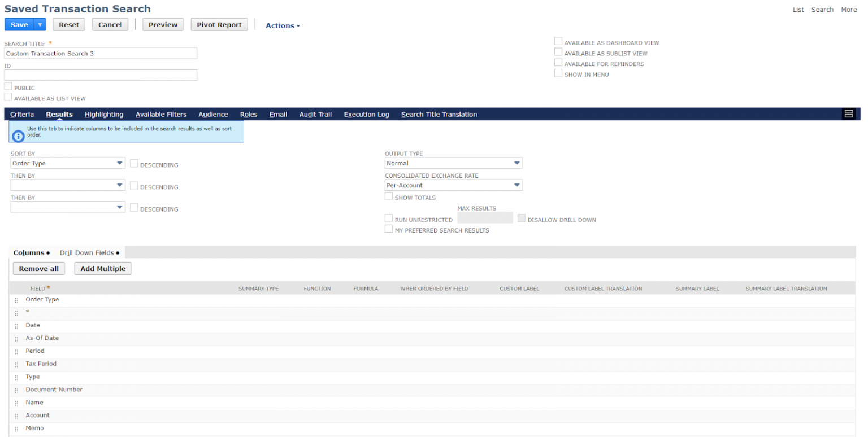Expand the Output Type dropdown
868x437 pixels.
(453, 163)
